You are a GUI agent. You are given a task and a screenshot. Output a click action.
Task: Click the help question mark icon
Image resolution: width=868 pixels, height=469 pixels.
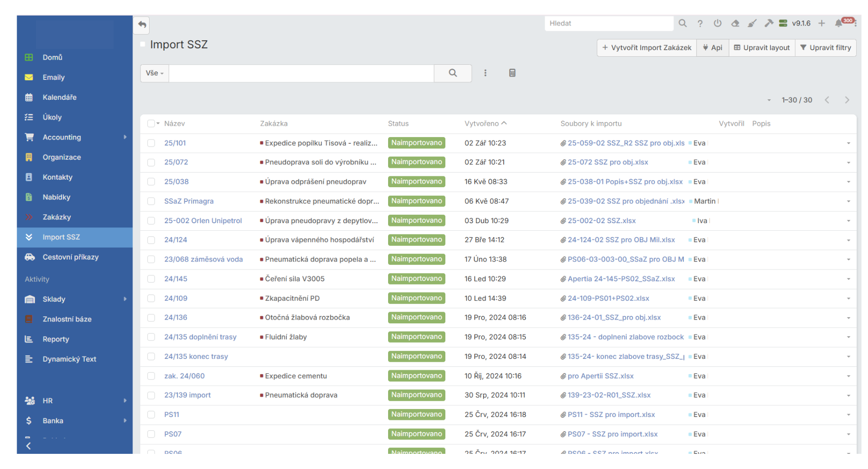[700, 23]
